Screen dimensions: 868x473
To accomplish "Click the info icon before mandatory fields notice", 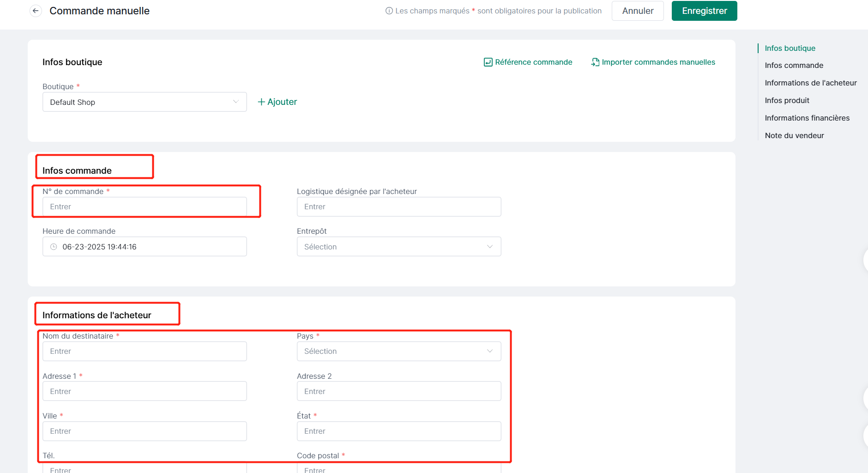I will pos(389,11).
